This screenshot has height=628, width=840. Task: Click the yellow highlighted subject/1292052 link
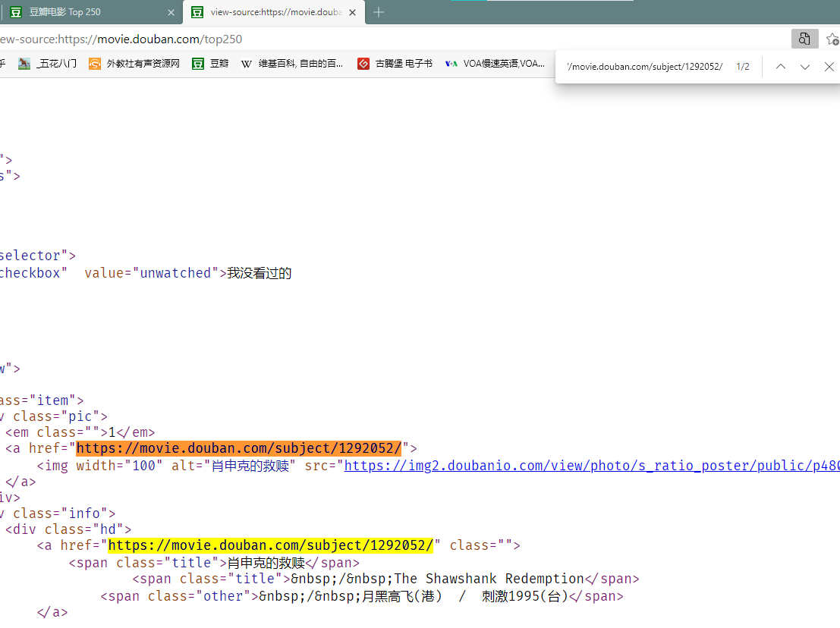[271, 545]
